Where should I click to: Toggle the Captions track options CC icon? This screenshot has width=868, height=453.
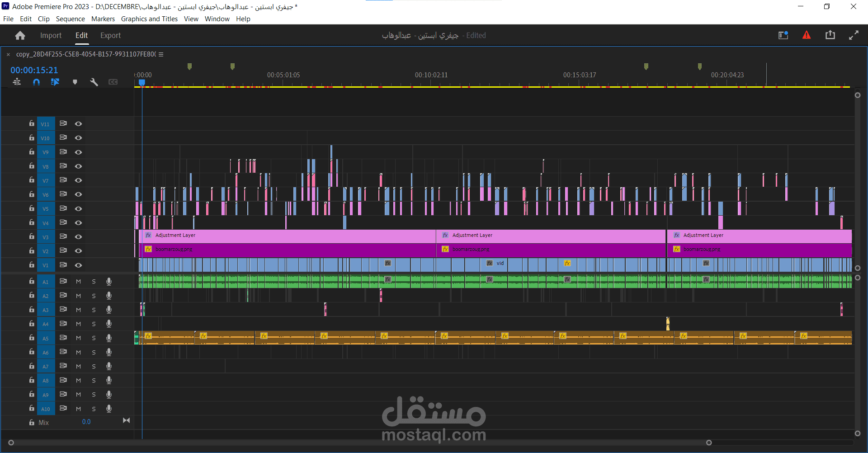point(113,82)
